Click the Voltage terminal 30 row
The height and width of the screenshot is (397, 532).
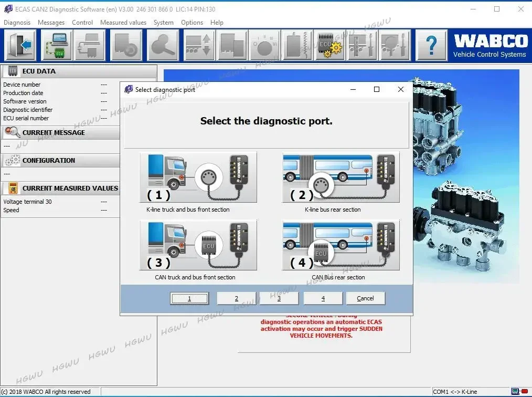[x=55, y=202]
